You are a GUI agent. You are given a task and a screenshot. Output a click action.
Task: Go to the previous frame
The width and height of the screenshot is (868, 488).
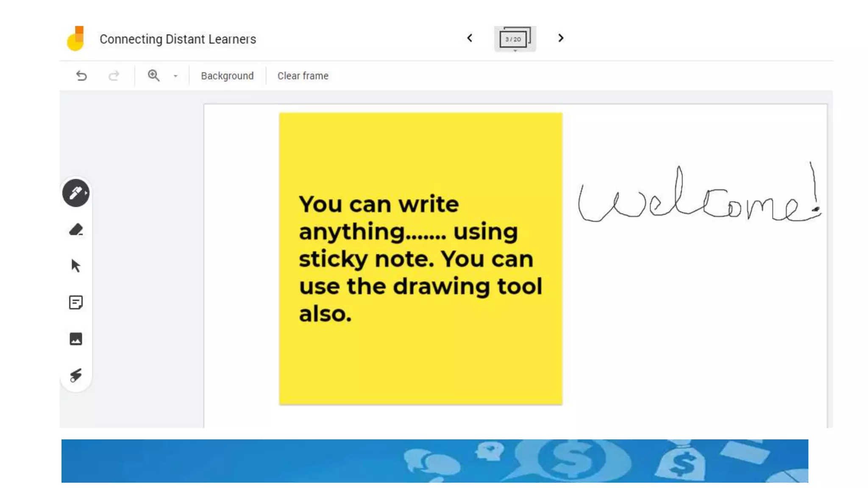pyautogui.click(x=470, y=38)
